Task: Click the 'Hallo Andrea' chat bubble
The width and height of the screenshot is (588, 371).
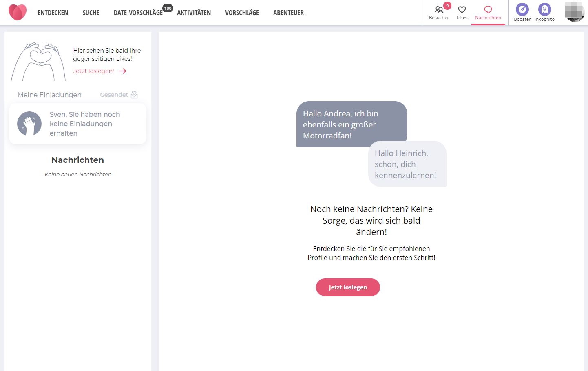Action: tap(351, 124)
